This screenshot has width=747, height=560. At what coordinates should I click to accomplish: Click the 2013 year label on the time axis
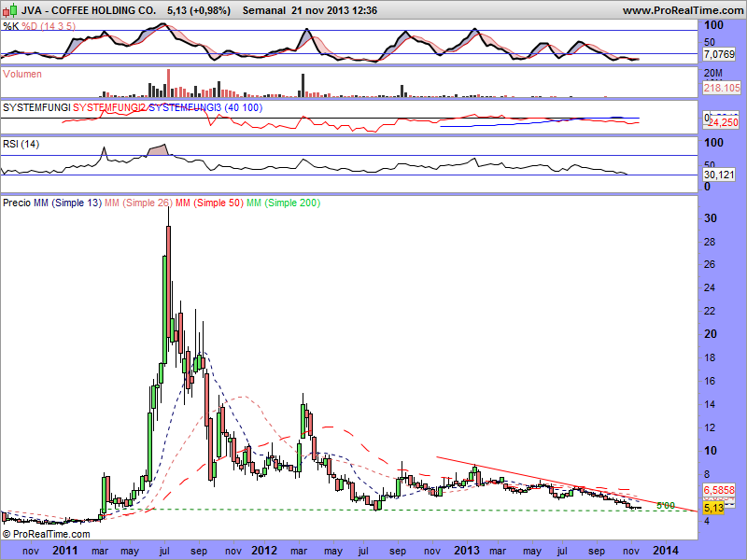pyautogui.click(x=466, y=551)
